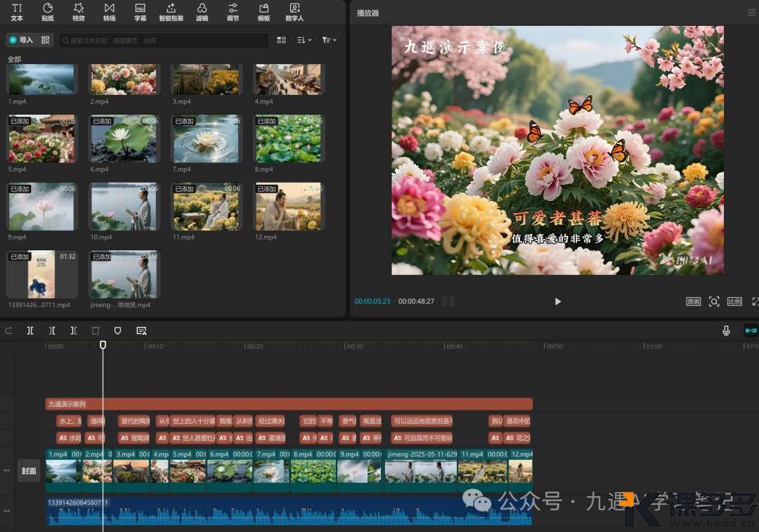Select the 可以远远地观赏但是 subtitle clip
The width and height of the screenshot is (759, 532).
coord(422,421)
